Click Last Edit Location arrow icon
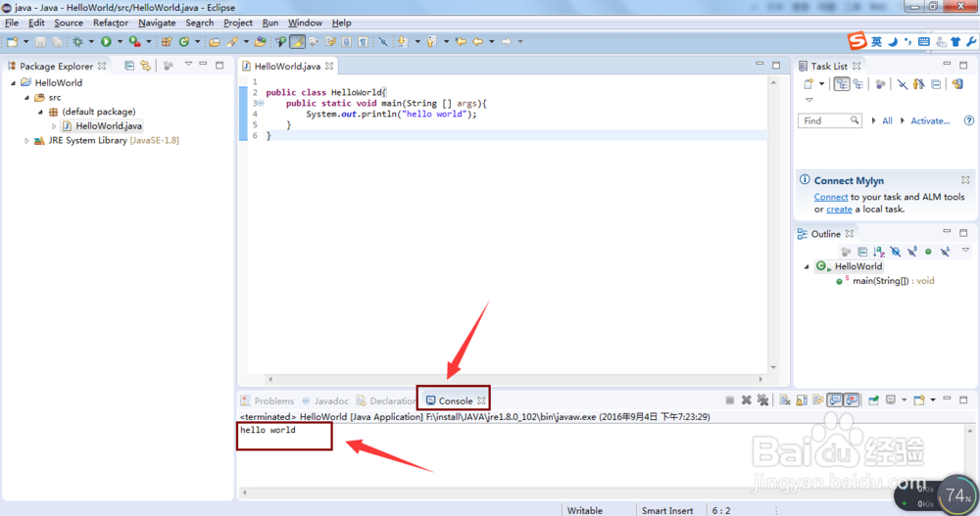This screenshot has height=516, width=980. pyautogui.click(x=461, y=42)
